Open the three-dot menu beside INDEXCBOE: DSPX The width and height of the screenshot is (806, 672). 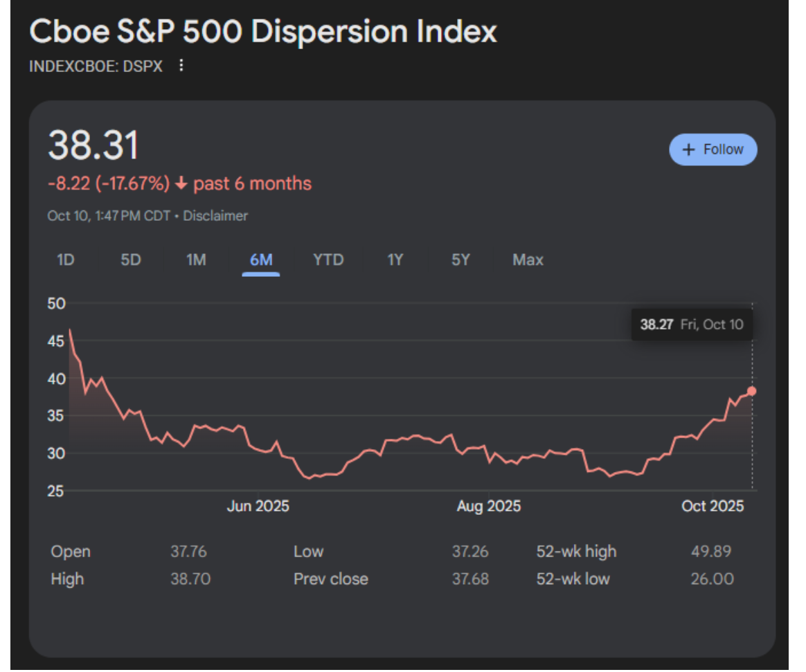coord(181,66)
